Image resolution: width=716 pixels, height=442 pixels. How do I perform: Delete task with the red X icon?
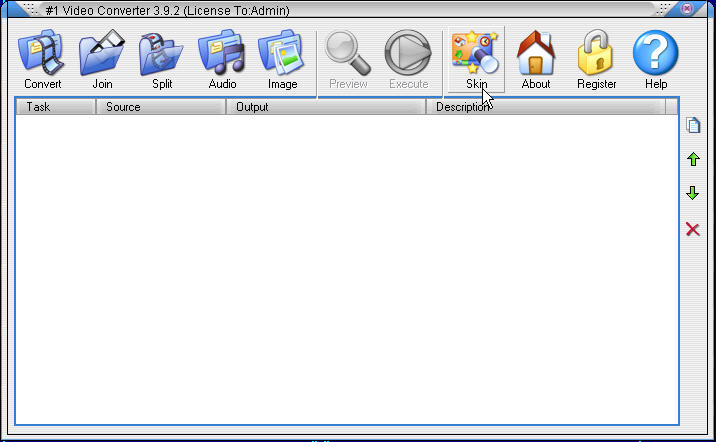pyautogui.click(x=692, y=230)
